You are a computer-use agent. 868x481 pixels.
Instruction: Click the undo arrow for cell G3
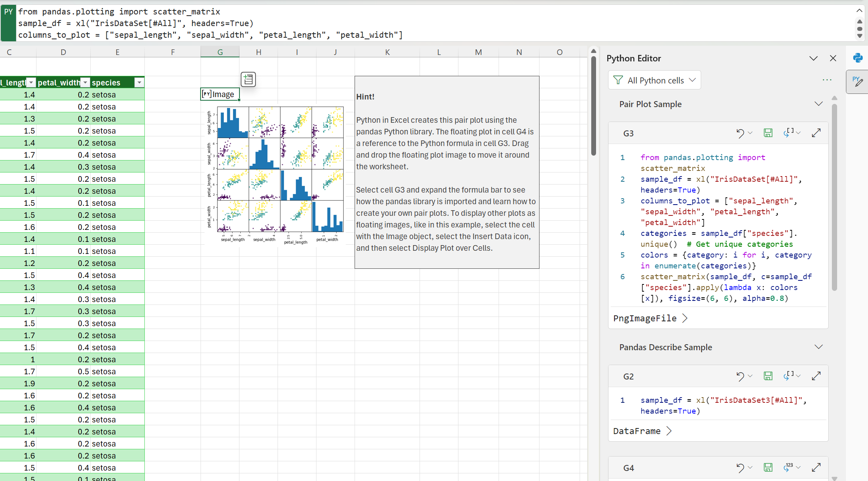(x=740, y=133)
